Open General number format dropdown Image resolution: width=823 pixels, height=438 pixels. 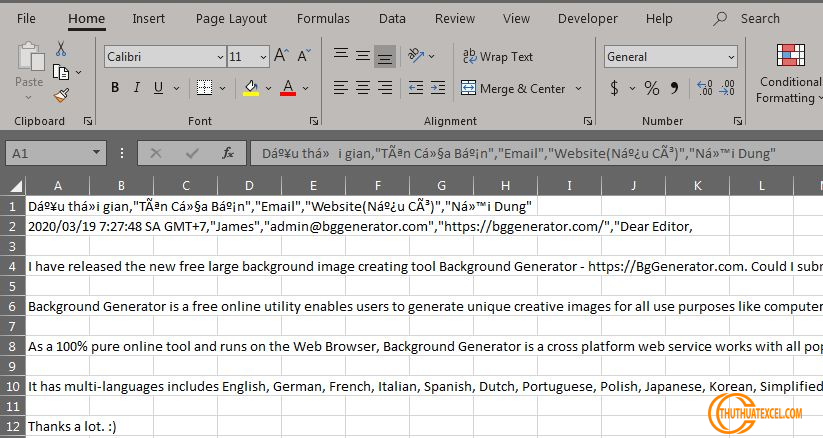point(731,57)
